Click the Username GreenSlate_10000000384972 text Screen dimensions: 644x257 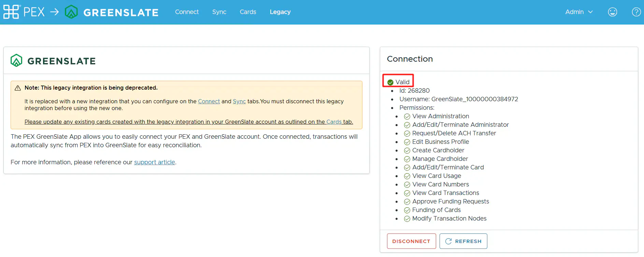pyautogui.click(x=459, y=99)
